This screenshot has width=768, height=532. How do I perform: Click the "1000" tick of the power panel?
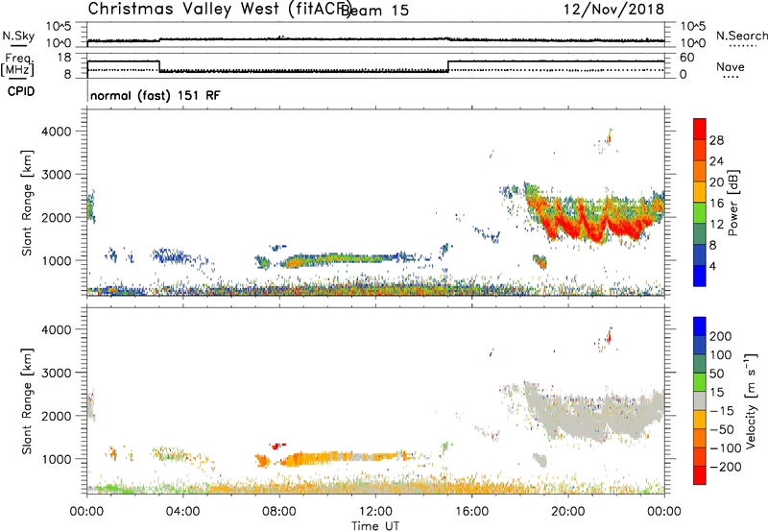pos(56,260)
